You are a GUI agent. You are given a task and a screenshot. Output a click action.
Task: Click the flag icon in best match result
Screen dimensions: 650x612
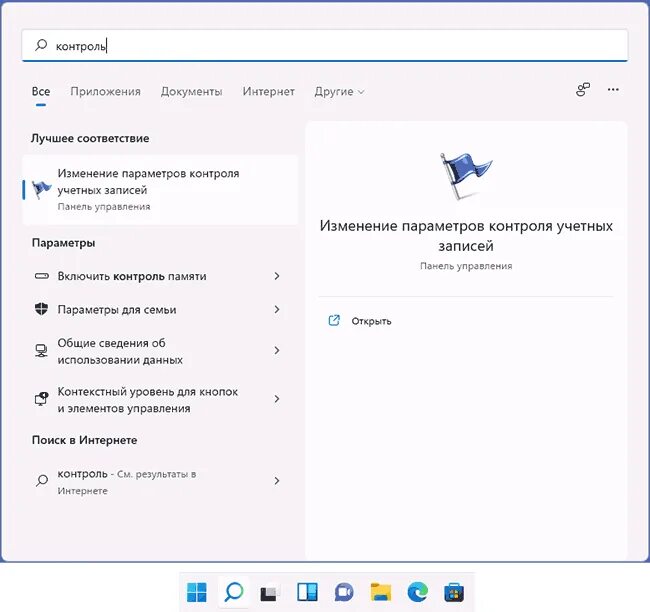(41, 189)
